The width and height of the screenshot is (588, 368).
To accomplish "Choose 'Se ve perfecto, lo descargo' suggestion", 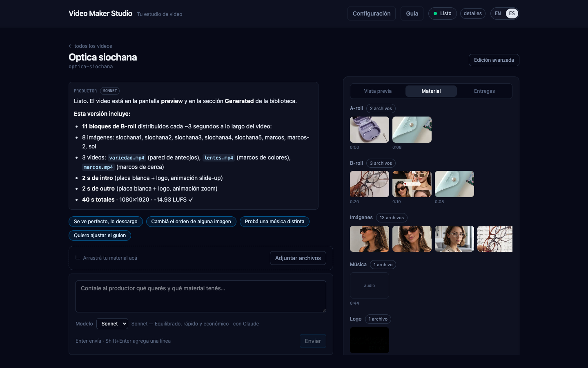I will click(106, 222).
